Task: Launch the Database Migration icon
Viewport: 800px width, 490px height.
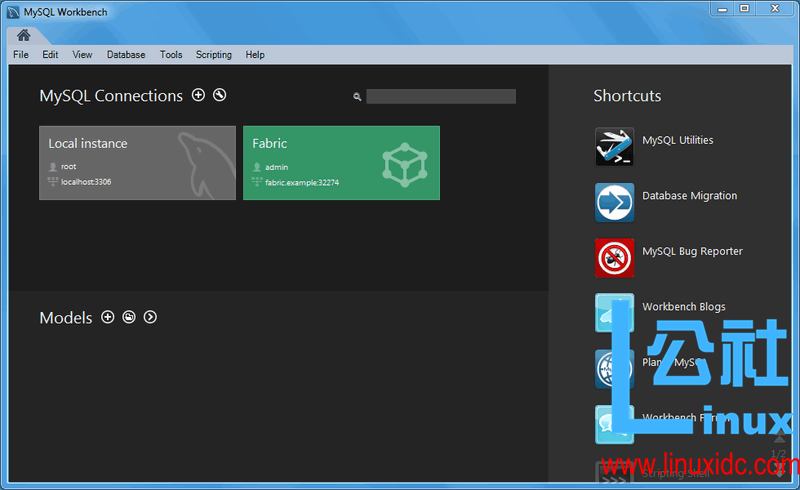Action: (614, 202)
